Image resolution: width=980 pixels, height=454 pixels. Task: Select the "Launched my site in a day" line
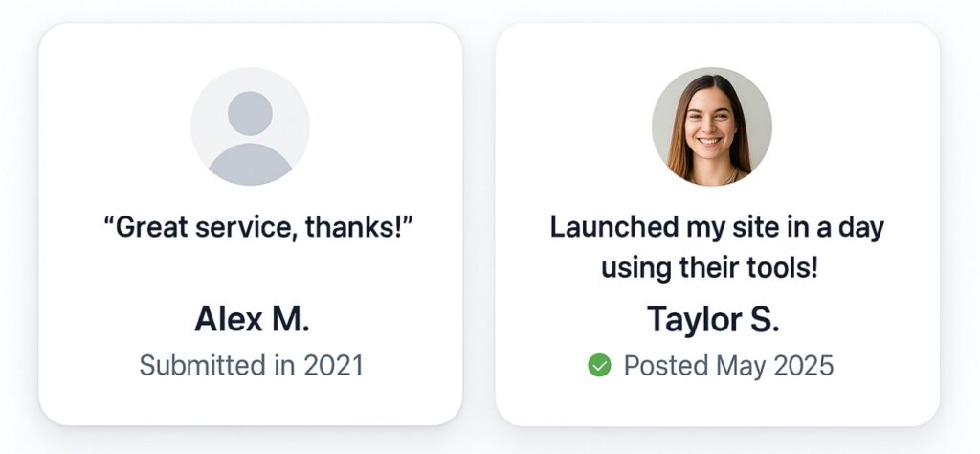tap(716, 228)
